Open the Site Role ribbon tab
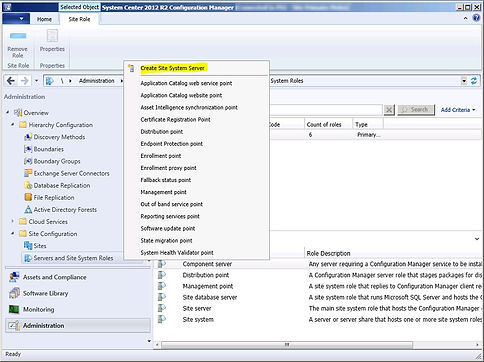Viewport: 484px width, 362px height. pyautogui.click(x=79, y=19)
